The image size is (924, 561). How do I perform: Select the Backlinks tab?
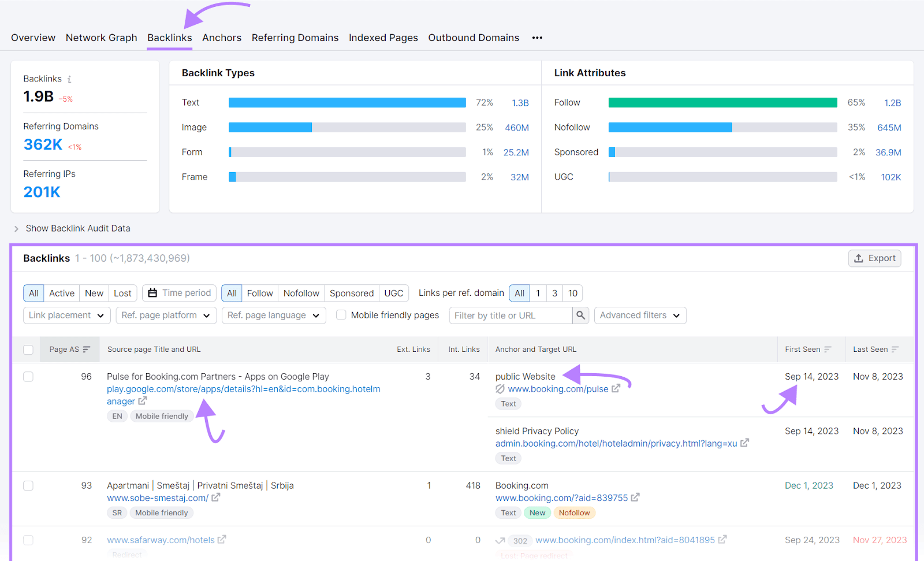170,38
